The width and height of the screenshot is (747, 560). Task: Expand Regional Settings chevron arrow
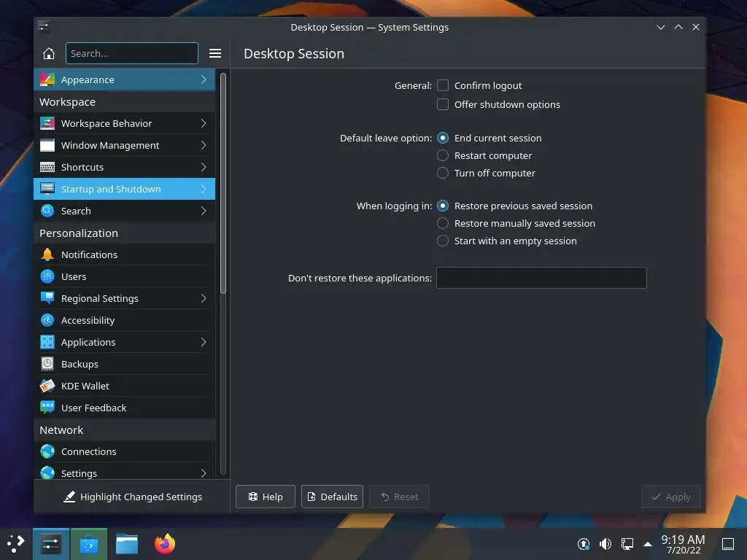[204, 298]
